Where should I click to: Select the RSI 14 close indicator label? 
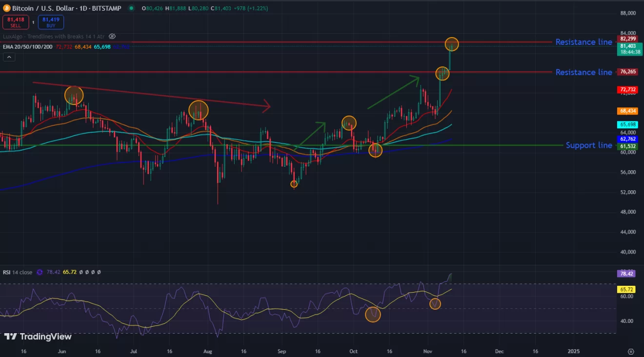click(x=18, y=272)
